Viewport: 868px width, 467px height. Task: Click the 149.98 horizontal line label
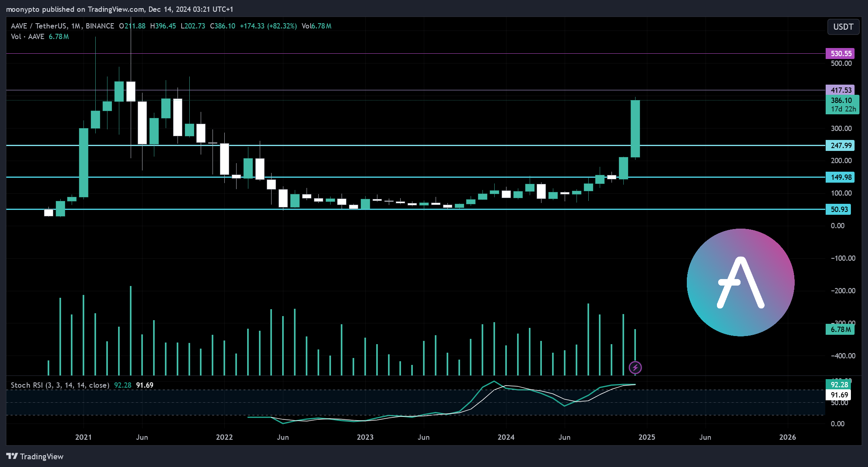coord(840,177)
